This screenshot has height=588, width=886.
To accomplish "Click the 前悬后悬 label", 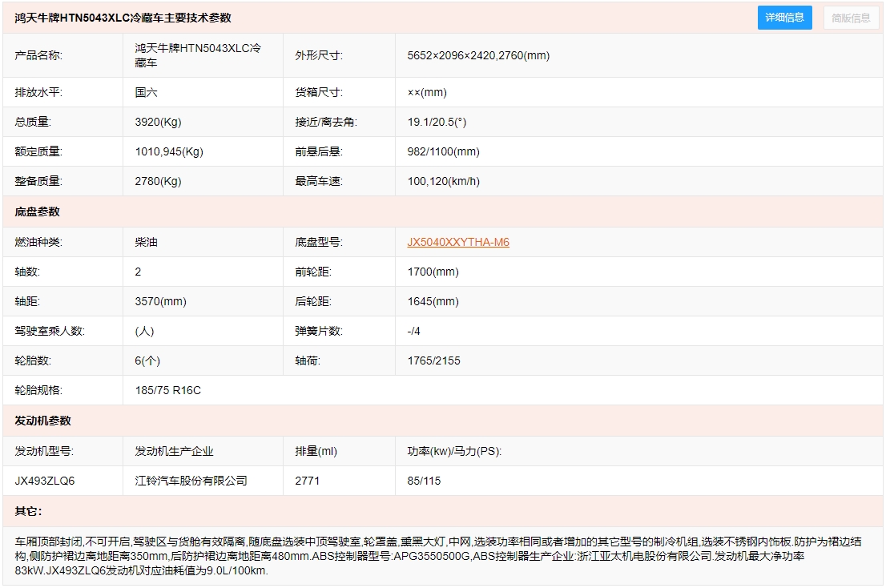I will [x=319, y=151].
